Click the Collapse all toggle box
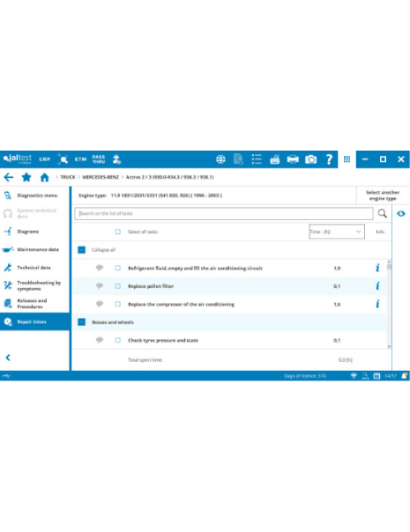This screenshot has height=532, width=410. pyautogui.click(x=81, y=250)
